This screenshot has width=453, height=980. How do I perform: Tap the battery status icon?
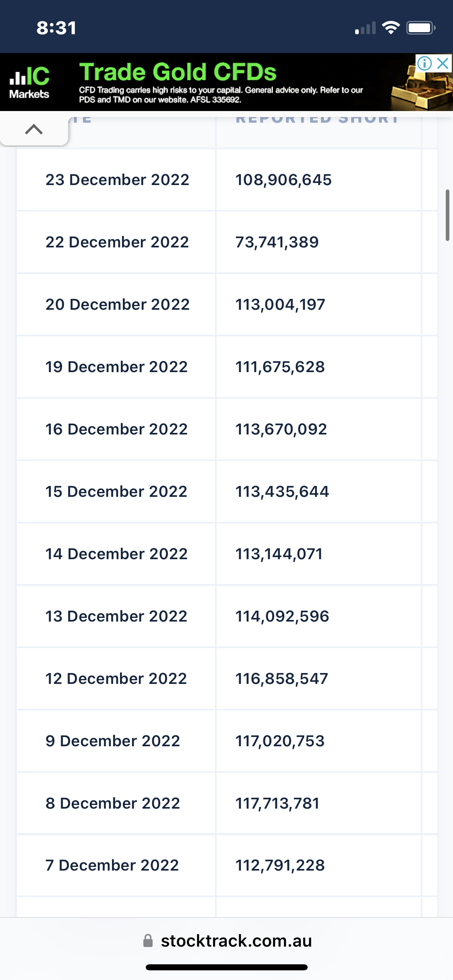point(420,28)
